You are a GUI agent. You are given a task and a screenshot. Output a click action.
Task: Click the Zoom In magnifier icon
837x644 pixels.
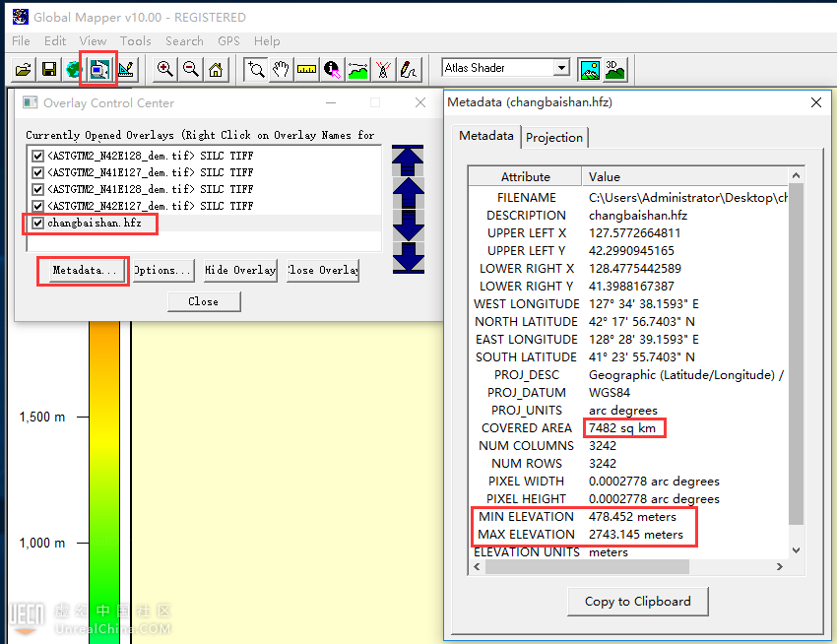point(165,69)
